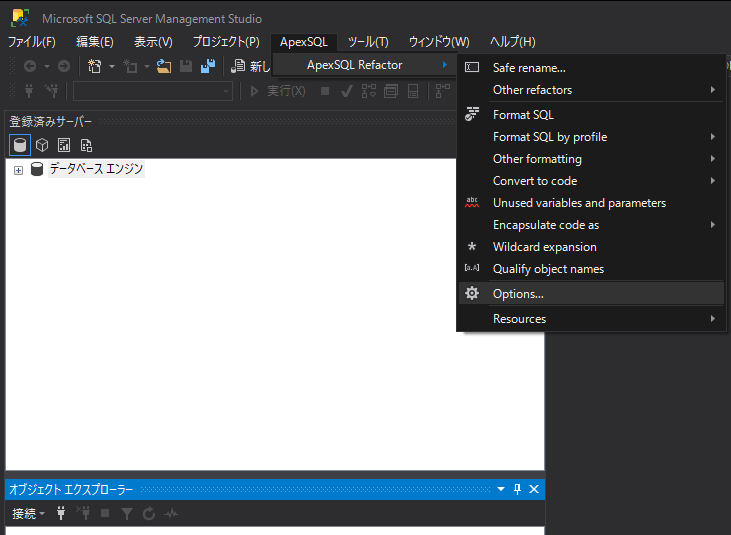
Task: Open the ヘルプ(H) menu
Action: (512, 42)
